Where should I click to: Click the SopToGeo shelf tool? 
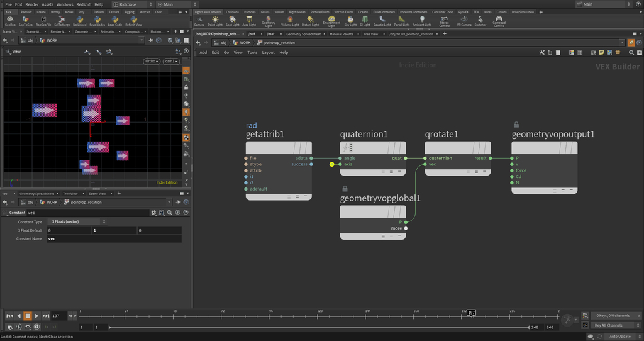[25, 21]
